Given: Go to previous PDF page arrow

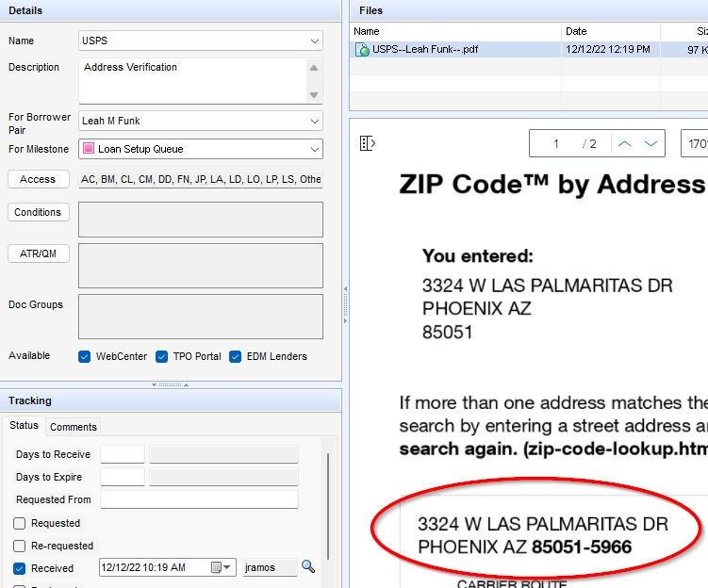Looking at the screenshot, I should point(624,143).
